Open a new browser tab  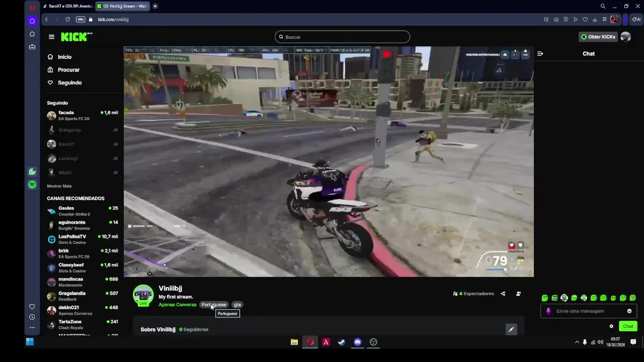point(155,6)
